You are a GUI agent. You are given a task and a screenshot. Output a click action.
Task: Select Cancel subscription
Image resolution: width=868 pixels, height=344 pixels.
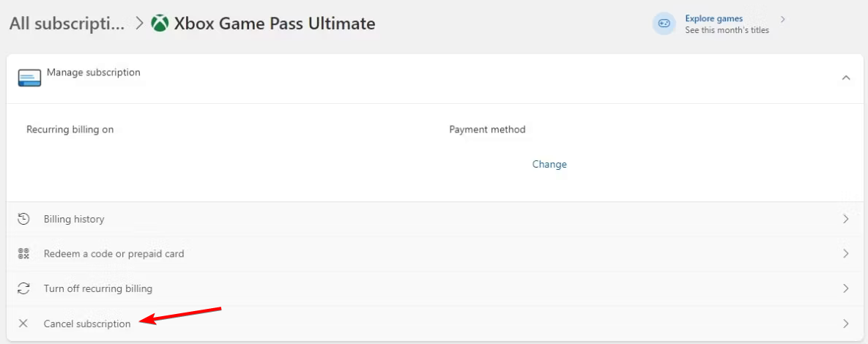(x=87, y=324)
